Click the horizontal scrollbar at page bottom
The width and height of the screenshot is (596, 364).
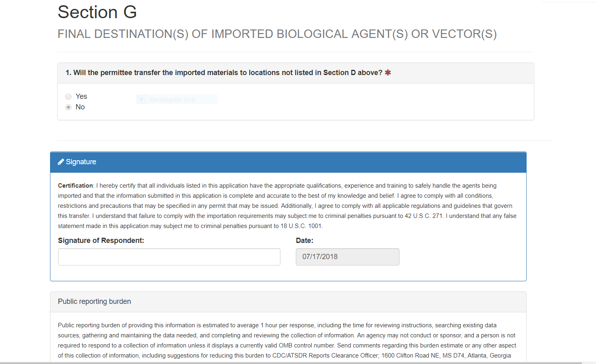pos(291,362)
